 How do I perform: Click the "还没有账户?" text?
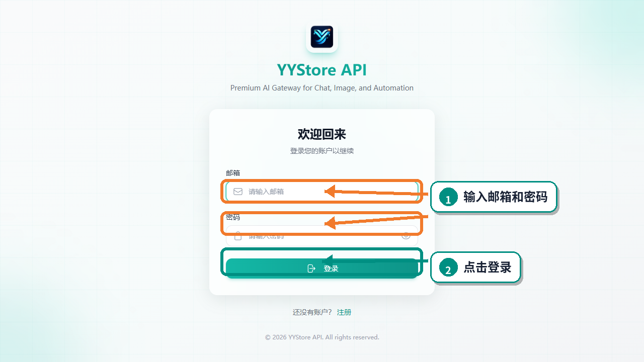(312, 312)
